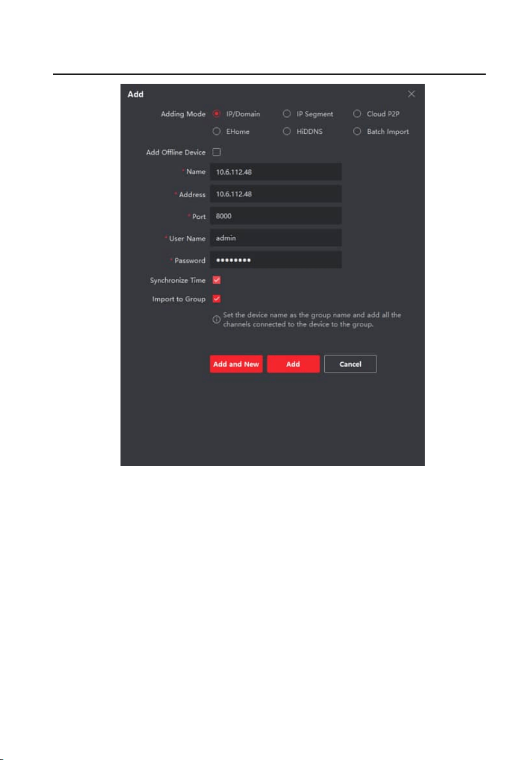Select the IP/Domain adding mode
The image size is (532, 760).
(x=217, y=114)
